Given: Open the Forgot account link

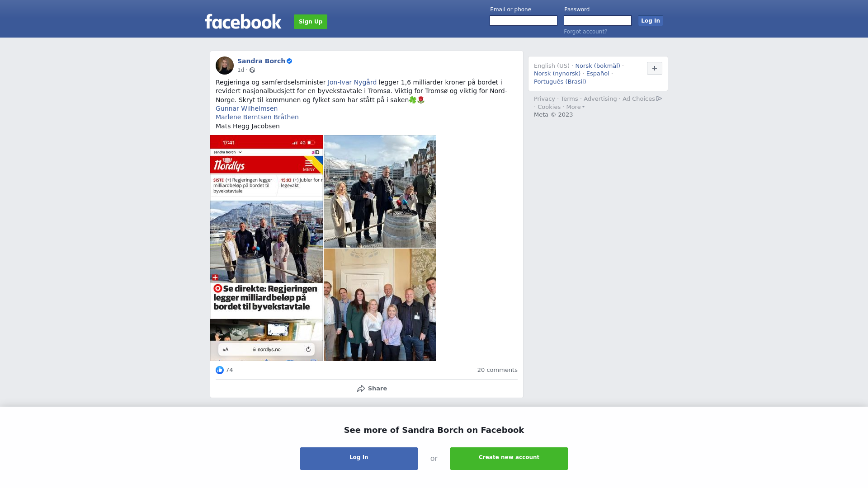Looking at the screenshot, I should tap(585, 32).
